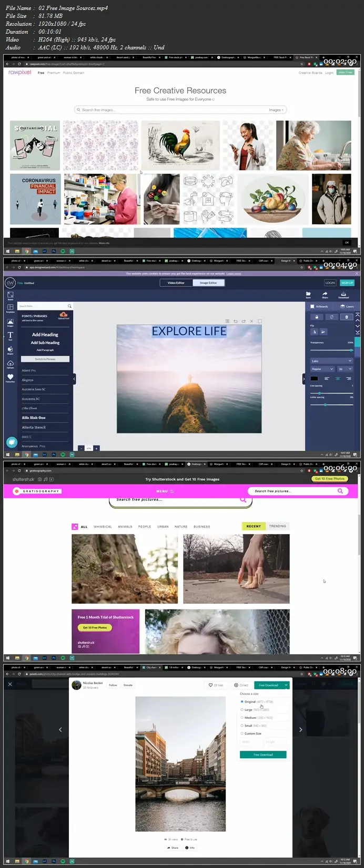Align text center in Design Wizard right panel
The height and width of the screenshot is (868, 364).
point(338,378)
